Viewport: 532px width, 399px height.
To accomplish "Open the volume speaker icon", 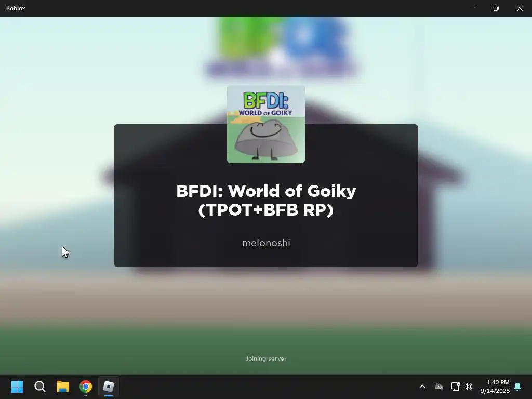I will pyautogui.click(x=468, y=387).
